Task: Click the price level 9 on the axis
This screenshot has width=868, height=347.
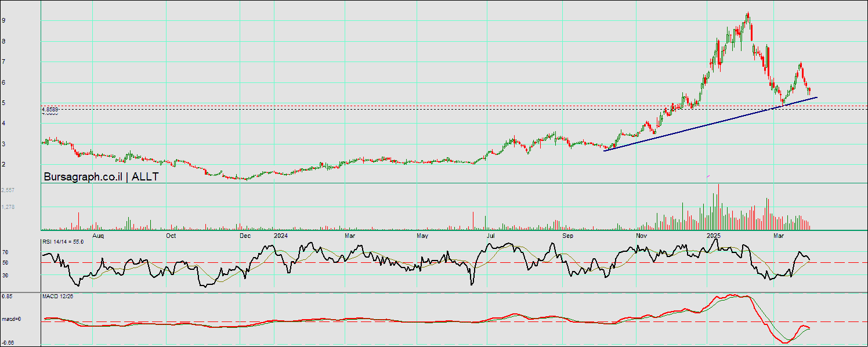Action: [3, 20]
